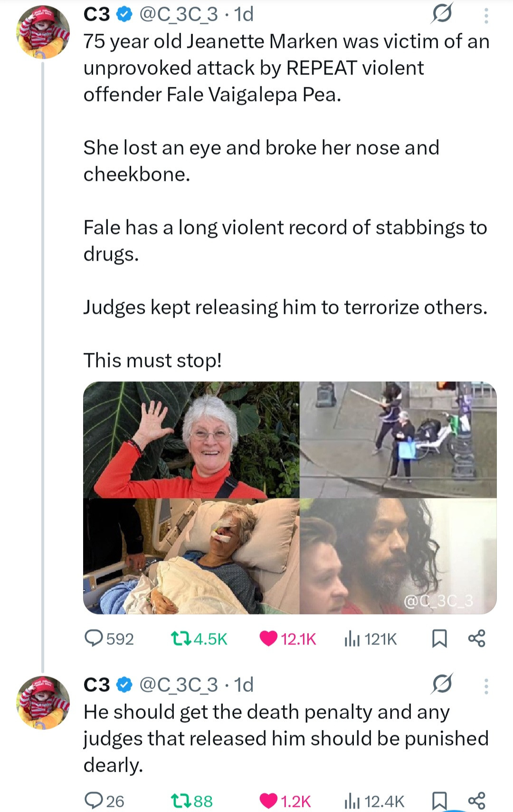This screenshot has width=513, height=812.
Task: Open Grok icon on first post
Action: point(441,15)
